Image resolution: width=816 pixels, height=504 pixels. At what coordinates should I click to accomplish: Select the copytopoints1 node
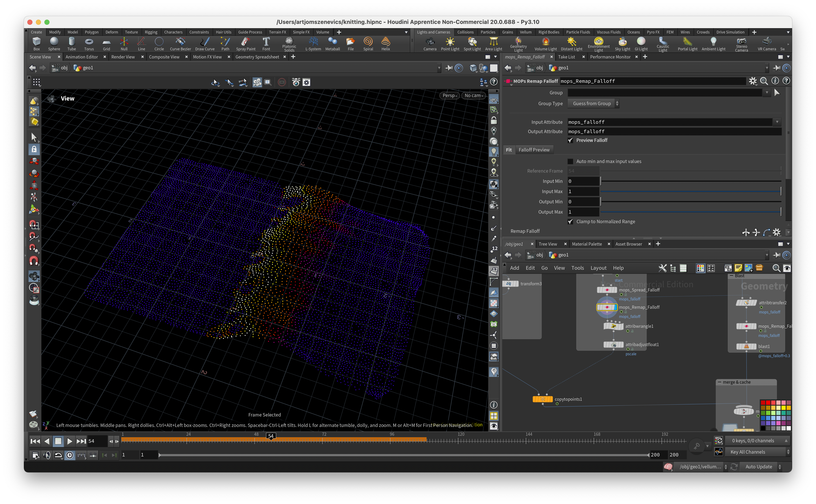542,399
